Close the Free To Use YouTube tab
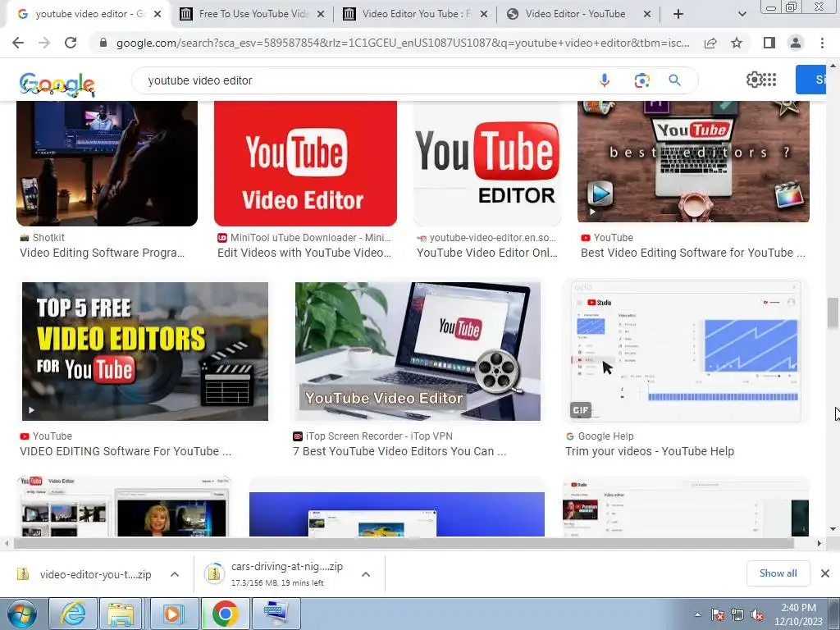840x630 pixels. (x=321, y=14)
